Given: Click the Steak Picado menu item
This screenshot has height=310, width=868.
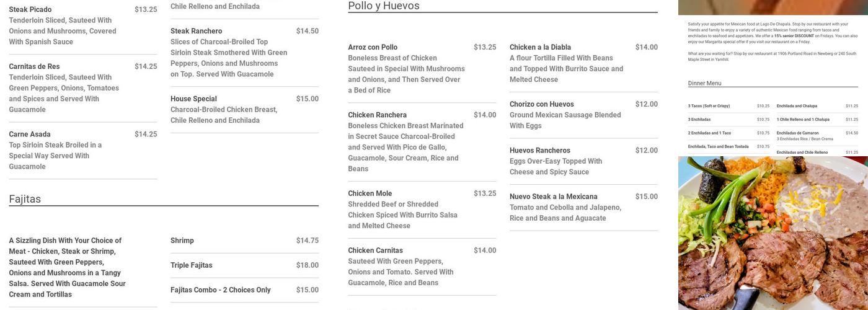Looking at the screenshot, I should click(x=30, y=9).
